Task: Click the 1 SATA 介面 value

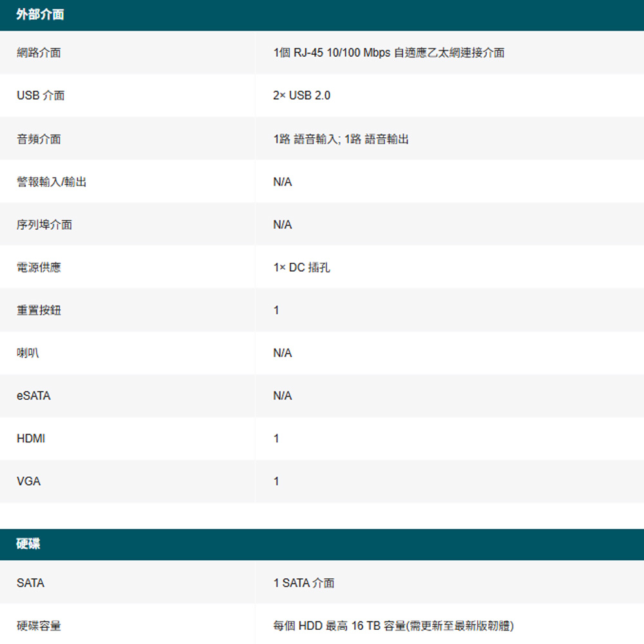Action: (303, 583)
